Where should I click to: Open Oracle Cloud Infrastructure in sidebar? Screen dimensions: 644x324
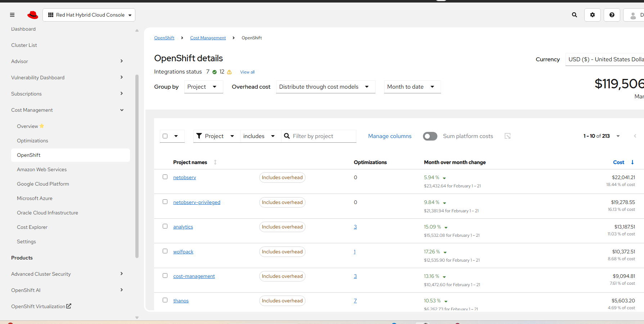coord(48,213)
